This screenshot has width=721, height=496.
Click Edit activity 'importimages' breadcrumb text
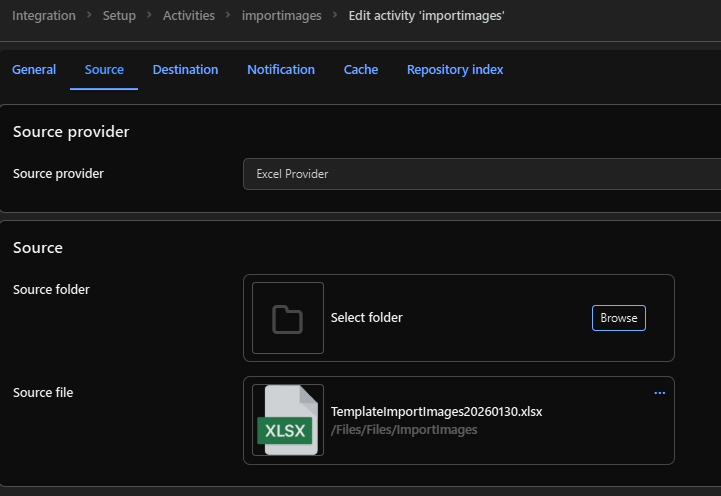point(426,16)
